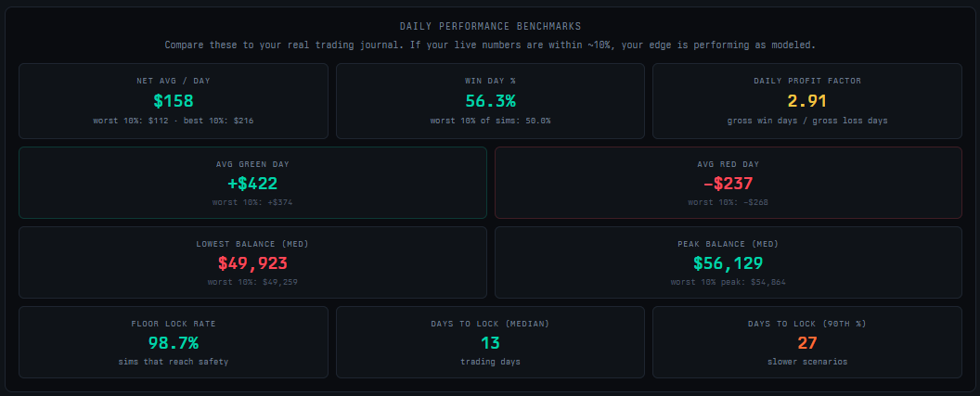Image resolution: width=980 pixels, height=396 pixels.
Task: Select the Daily Profit Factor label
Action: pos(806,81)
